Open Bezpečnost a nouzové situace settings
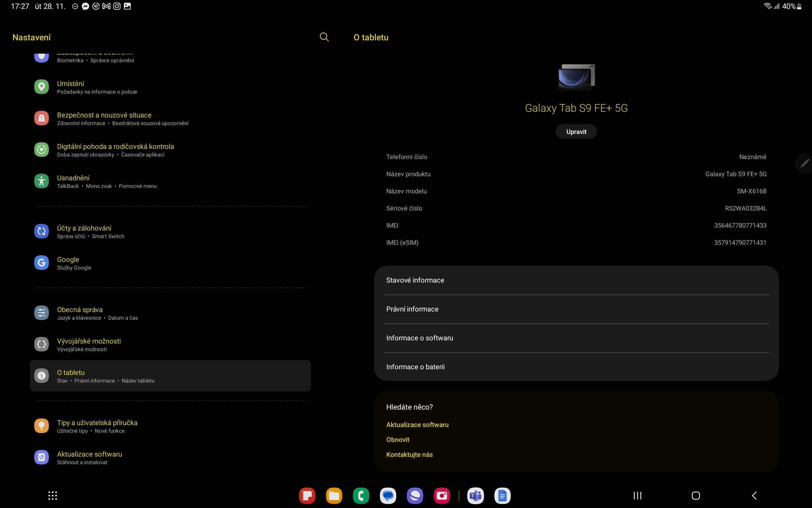The width and height of the screenshot is (812, 508). tap(170, 119)
